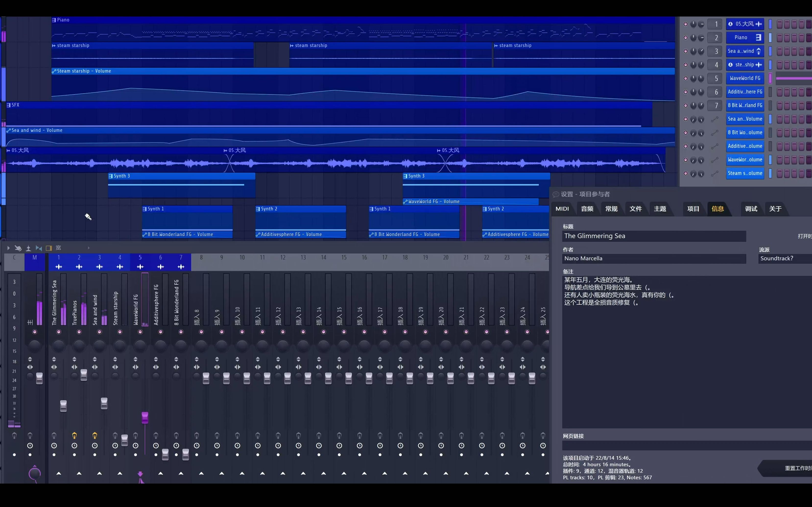Image resolution: width=812 pixels, height=507 pixels.
Task: Click the yellow mixer layout square icon
Action: coord(49,248)
